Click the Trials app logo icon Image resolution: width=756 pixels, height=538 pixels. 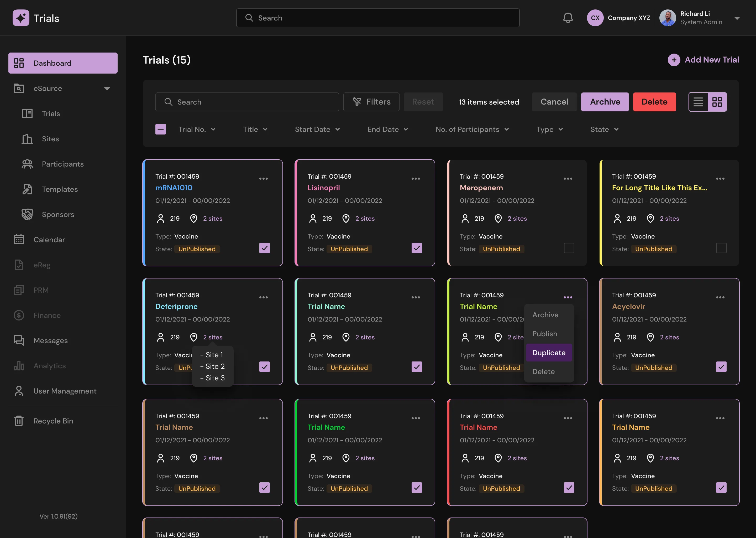[x=21, y=18]
